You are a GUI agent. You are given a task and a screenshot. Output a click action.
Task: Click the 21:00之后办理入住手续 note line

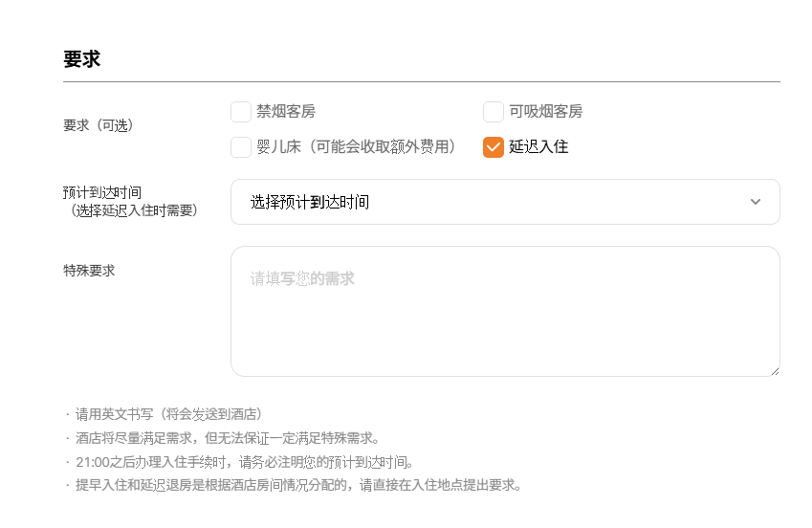coord(243,462)
